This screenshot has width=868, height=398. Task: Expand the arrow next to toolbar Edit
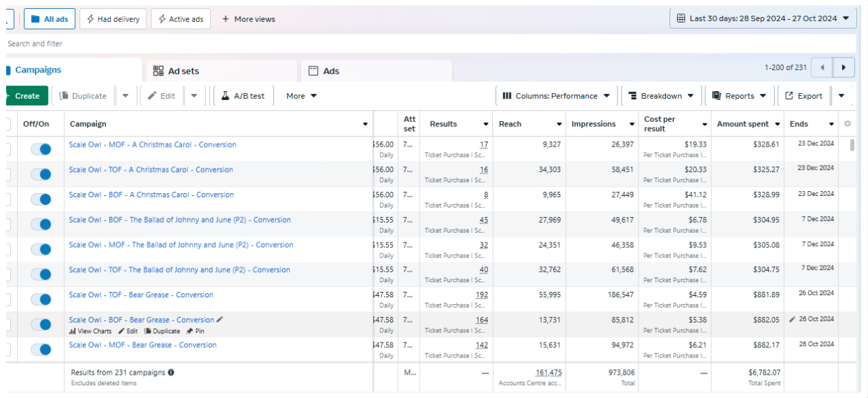click(x=194, y=96)
